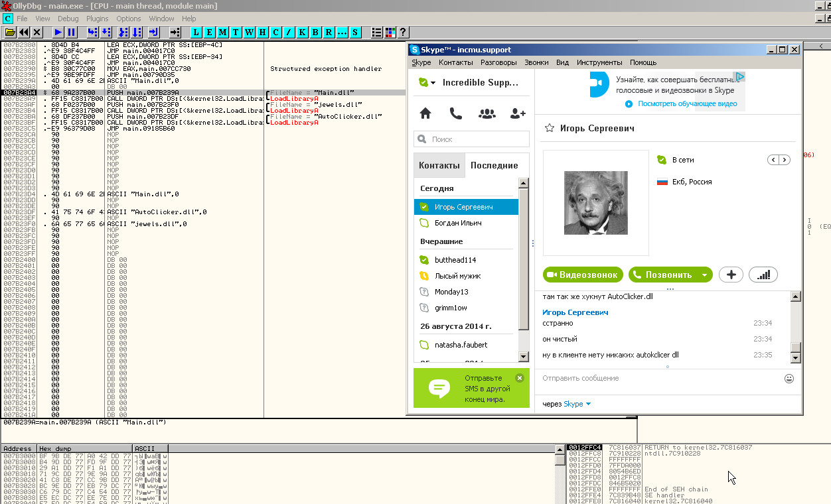Click Позвонить call button
831x504 pixels.
tap(670, 275)
